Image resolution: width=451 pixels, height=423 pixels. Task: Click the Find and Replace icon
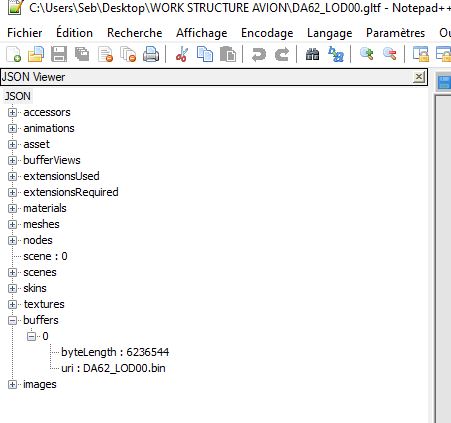pos(336,54)
